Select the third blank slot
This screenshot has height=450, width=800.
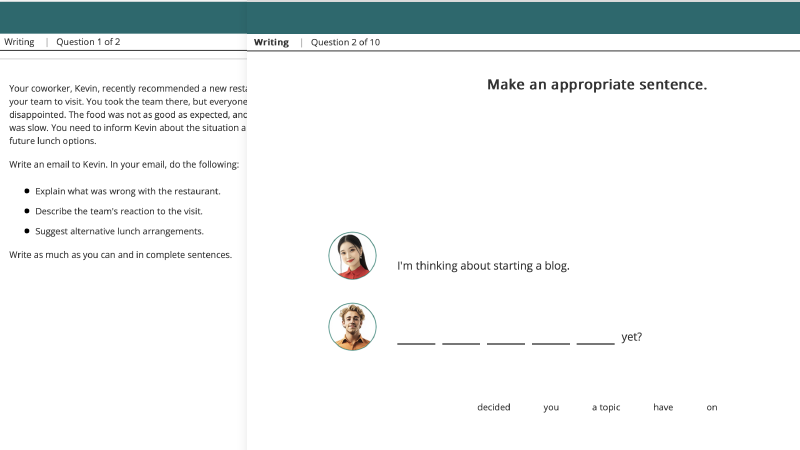click(x=506, y=338)
